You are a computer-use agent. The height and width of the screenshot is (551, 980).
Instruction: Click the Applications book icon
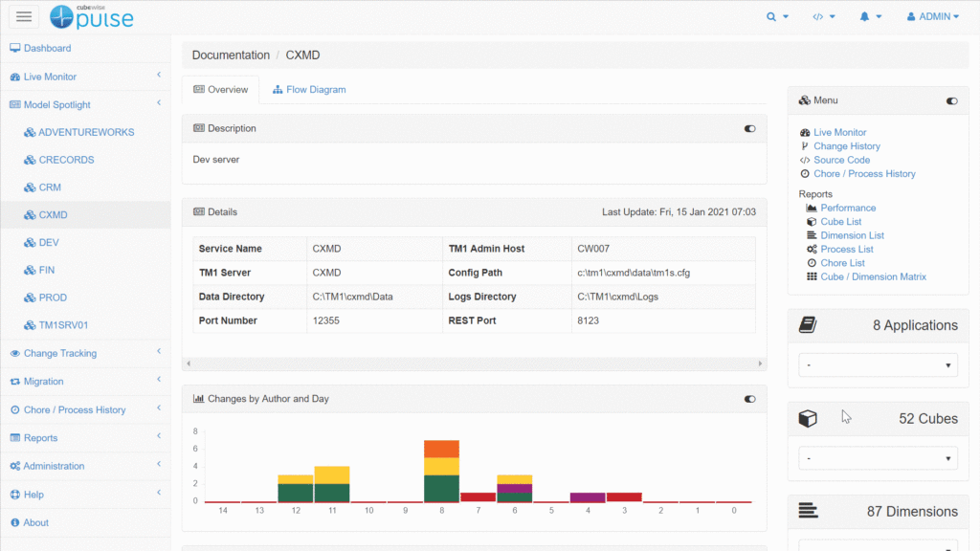pyautogui.click(x=808, y=326)
